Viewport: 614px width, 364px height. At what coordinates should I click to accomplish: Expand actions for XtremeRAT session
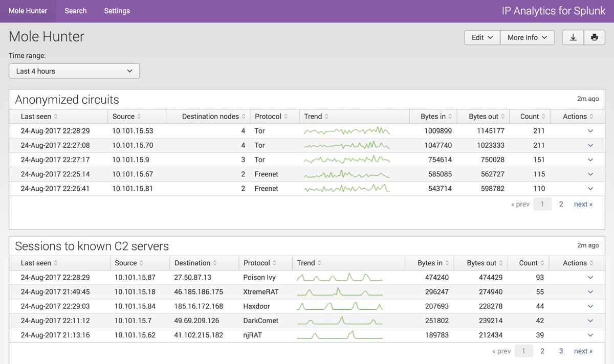pyautogui.click(x=590, y=292)
